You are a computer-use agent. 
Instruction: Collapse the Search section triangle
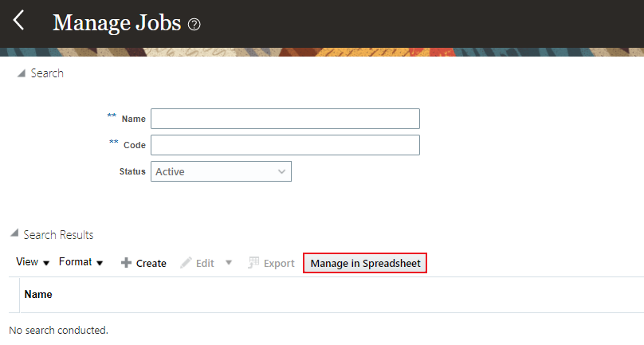point(21,73)
